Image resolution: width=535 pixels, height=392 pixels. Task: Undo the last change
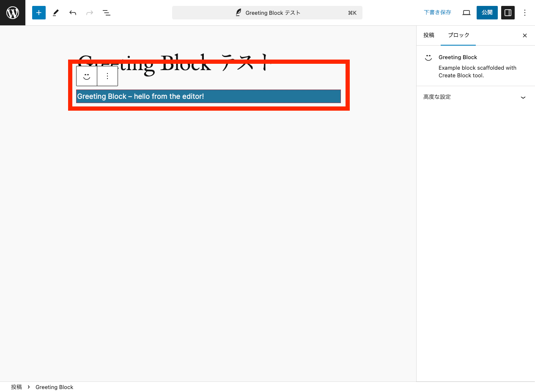pyautogui.click(x=73, y=13)
